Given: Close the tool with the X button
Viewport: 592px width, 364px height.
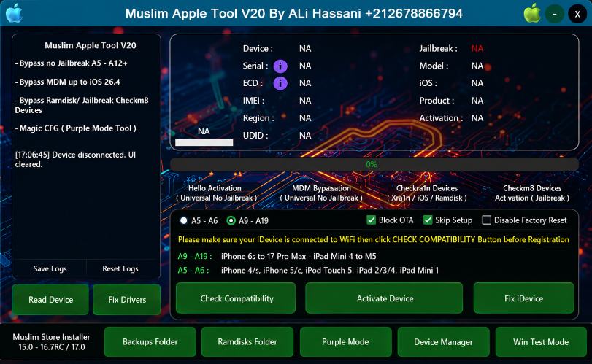Looking at the screenshot, I should pos(577,14).
